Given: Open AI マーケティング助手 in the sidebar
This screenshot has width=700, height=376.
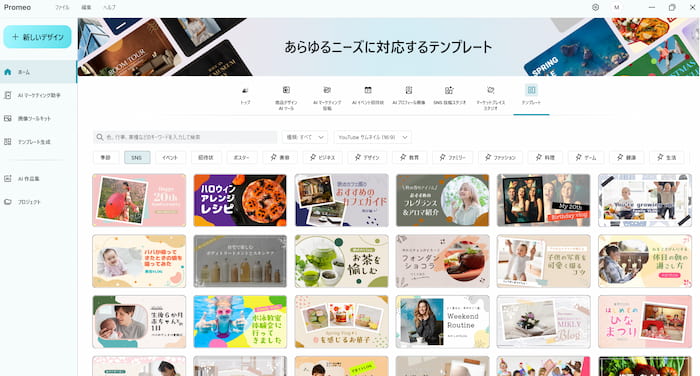Looking at the screenshot, I should tap(38, 95).
